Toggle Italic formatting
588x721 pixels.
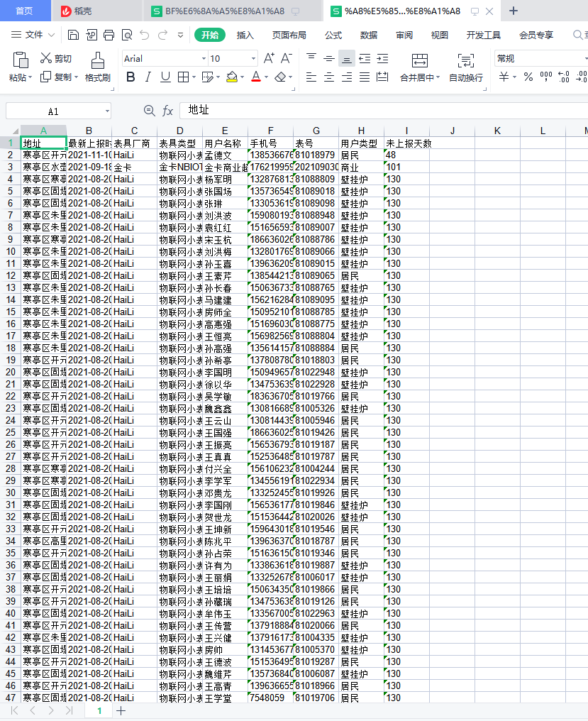coord(148,77)
